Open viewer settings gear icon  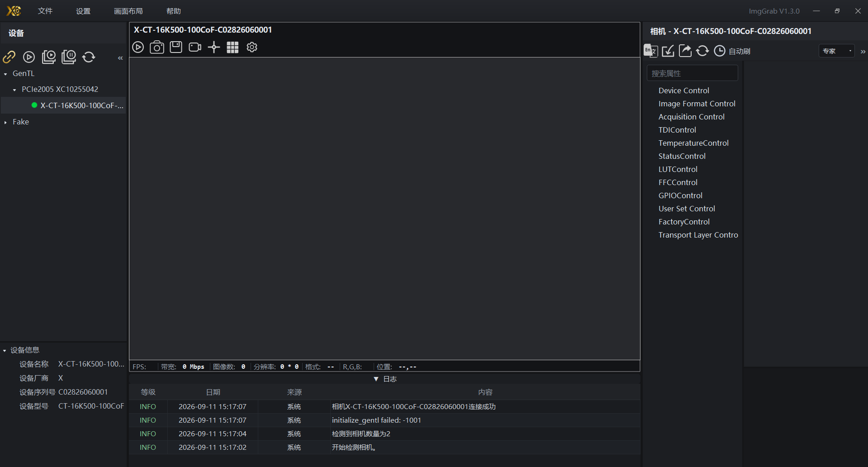pos(252,47)
